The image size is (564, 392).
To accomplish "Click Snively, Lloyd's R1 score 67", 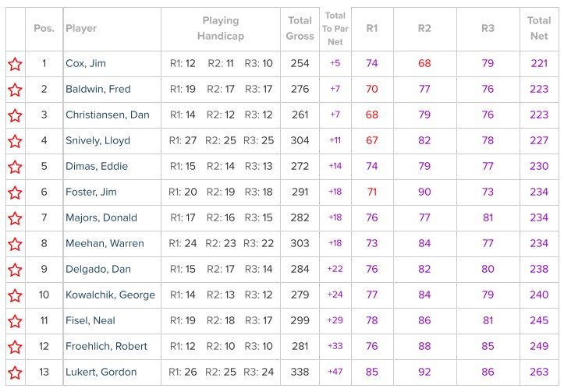I will pyautogui.click(x=371, y=140).
